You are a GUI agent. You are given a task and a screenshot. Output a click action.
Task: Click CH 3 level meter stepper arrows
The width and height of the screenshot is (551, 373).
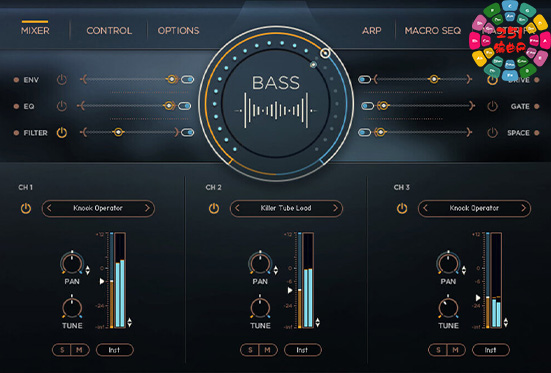coord(506,322)
